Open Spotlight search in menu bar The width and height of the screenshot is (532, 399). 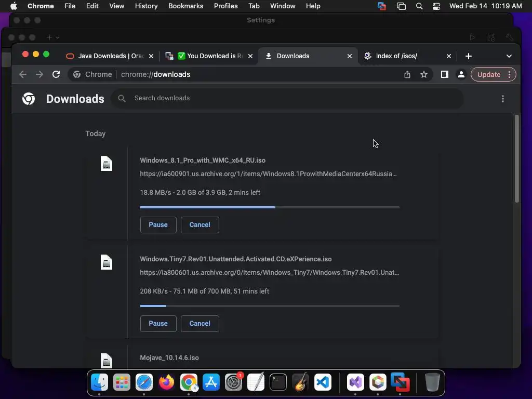click(x=419, y=6)
